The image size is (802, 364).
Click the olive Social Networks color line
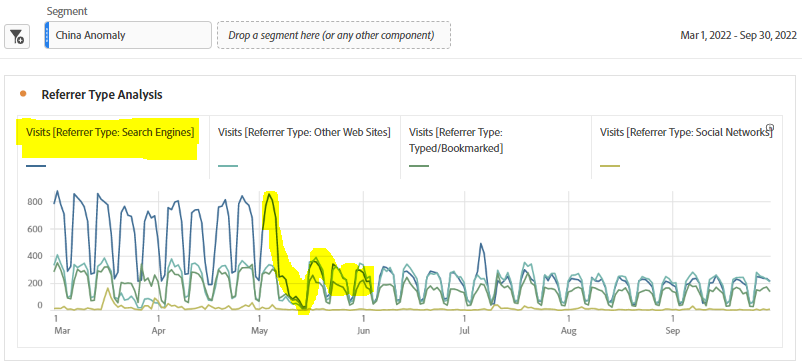coord(610,166)
